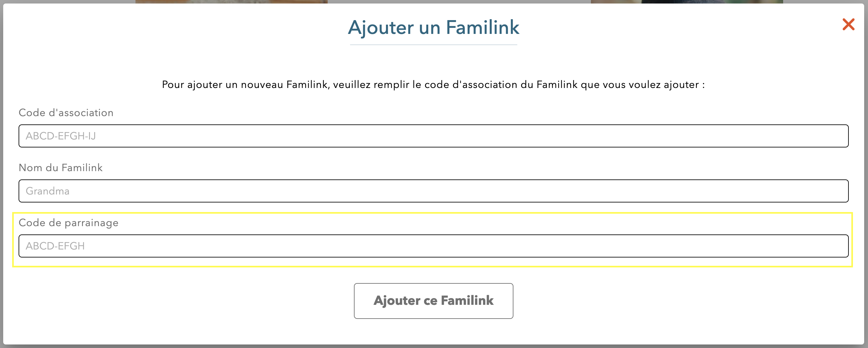Click the Nom du Familink label
The width and height of the screenshot is (868, 348).
click(61, 168)
